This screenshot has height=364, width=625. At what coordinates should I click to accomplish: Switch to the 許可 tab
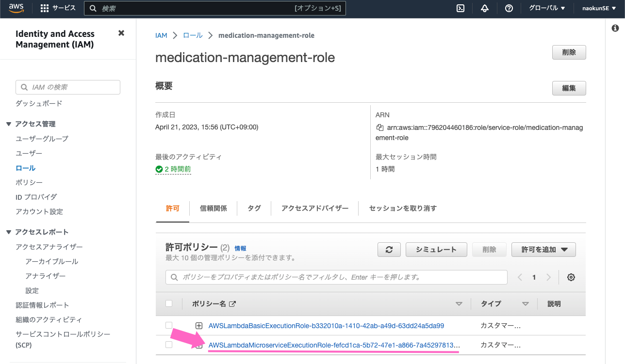point(173,208)
